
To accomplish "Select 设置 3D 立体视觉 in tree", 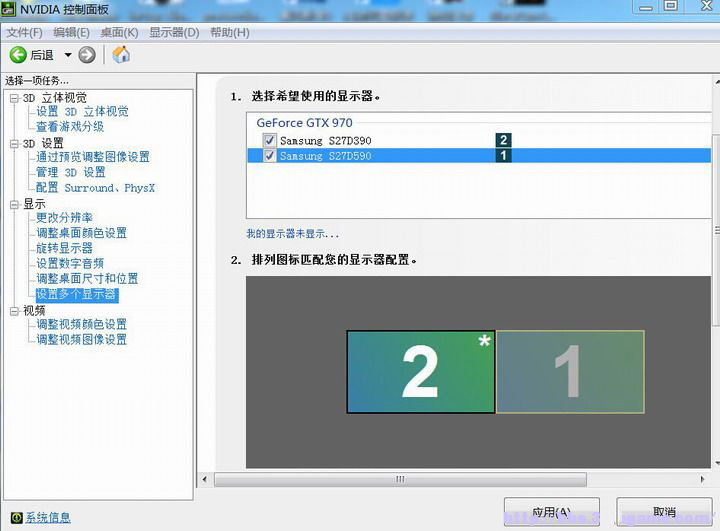I will pyautogui.click(x=82, y=112).
